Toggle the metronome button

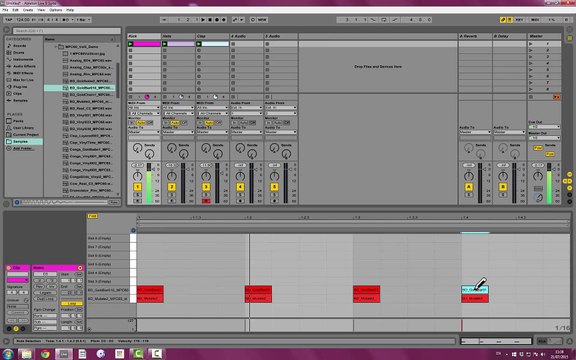point(66,20)
